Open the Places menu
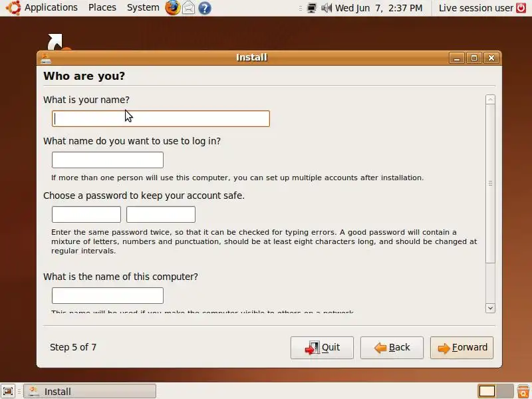The width and height of the screenshot is (532, 399). (x=102, y=7)
